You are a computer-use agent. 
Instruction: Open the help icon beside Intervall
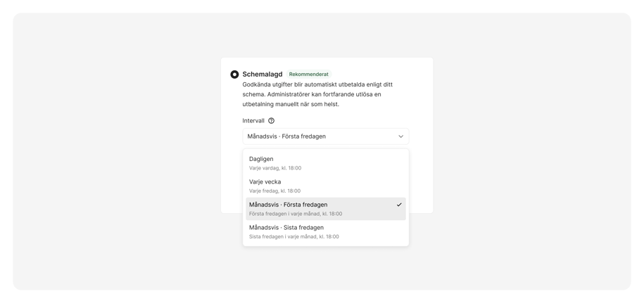tap(271, 121)
